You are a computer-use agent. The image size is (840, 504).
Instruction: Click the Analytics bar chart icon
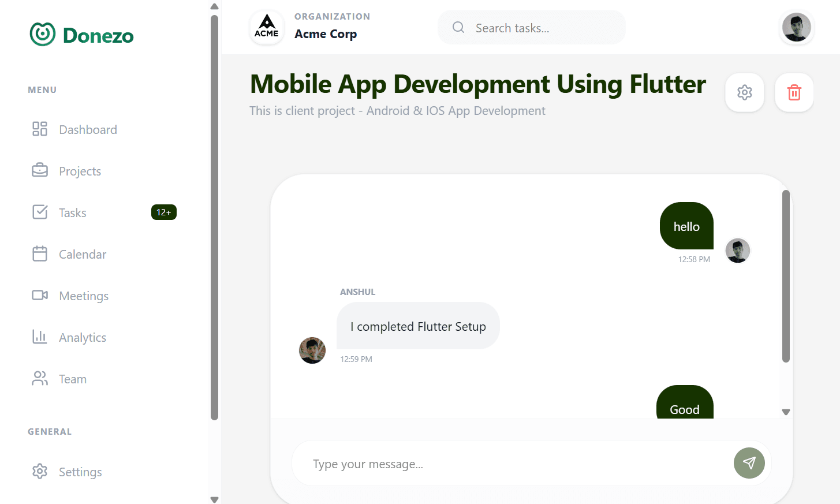pyautogui.click(x=40, y=337)
